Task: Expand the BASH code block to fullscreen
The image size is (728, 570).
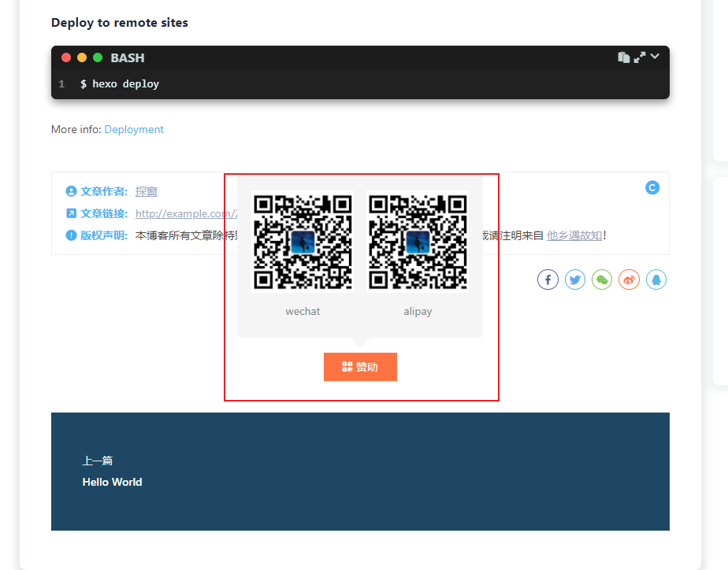Action: (639, 57)
